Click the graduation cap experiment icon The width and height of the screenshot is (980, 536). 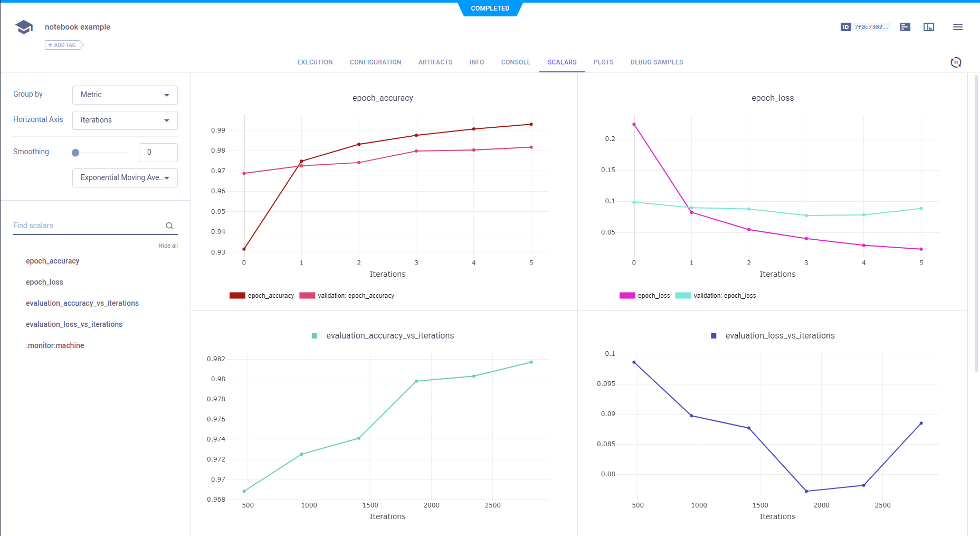pyautogui.click(x=24, y=27)
